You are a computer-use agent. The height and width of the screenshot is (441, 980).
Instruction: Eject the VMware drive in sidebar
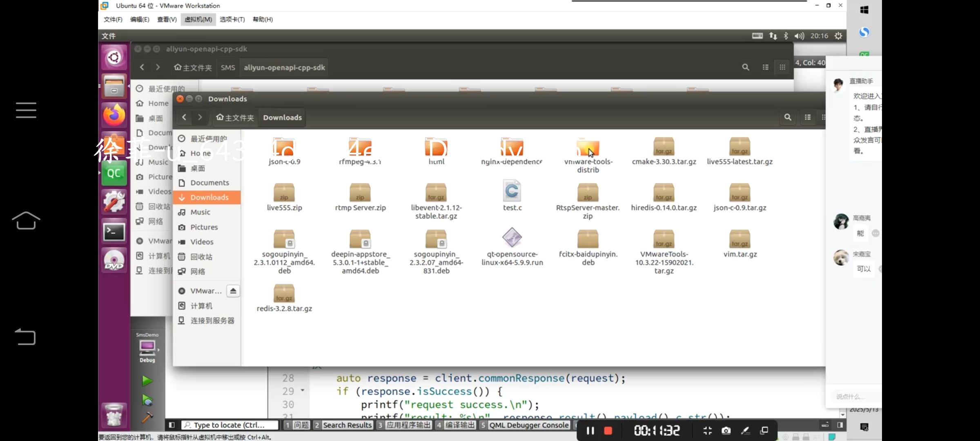(x=233, y=291)
